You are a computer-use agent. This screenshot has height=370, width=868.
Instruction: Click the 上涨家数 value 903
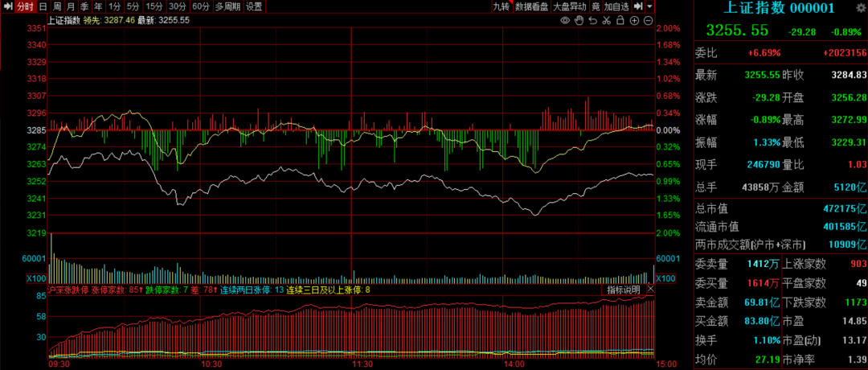click(x=858, y=264)
